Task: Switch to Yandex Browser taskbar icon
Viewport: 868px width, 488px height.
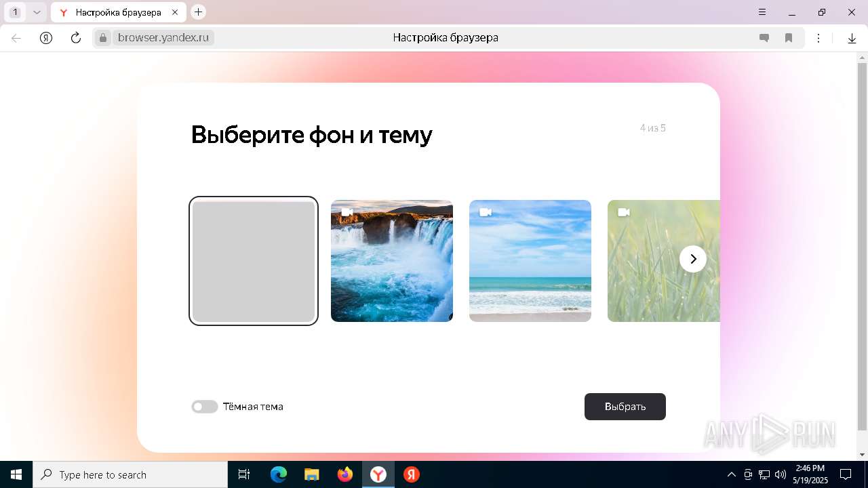Action: (x=378, y=474)
